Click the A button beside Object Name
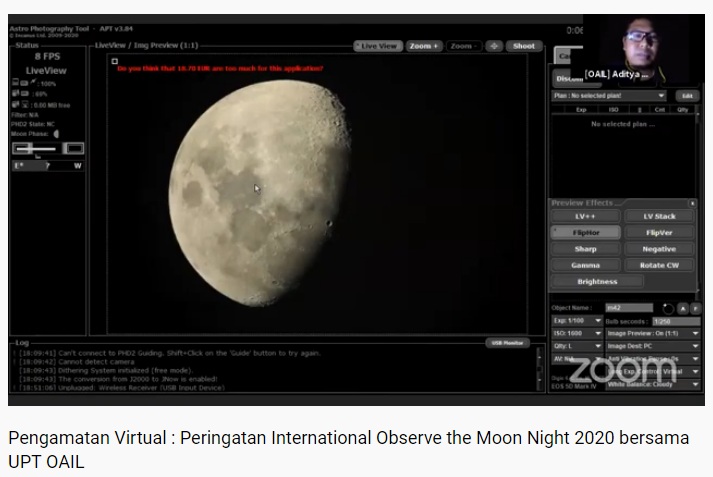This screenshot has height=477, width=713. (x=683, y=309)
